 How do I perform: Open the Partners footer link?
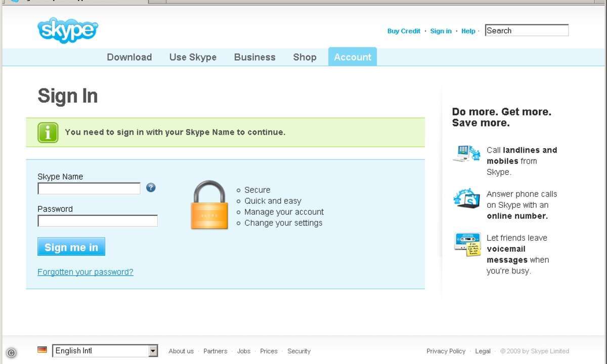[215, 351]
